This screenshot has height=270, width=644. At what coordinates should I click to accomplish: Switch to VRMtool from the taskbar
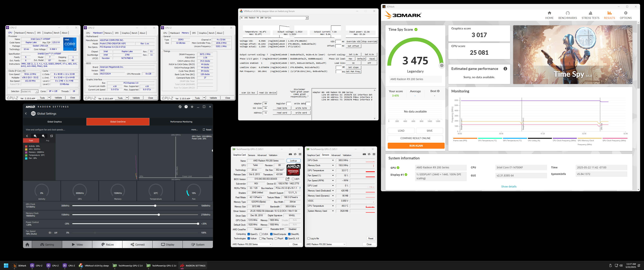[x=94, y=265]
